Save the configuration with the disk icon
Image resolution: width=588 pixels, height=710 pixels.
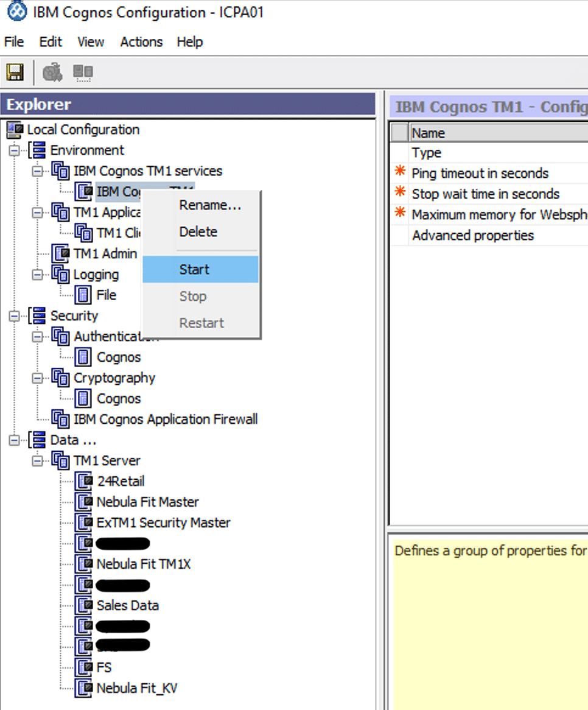pyautogui.click(x=16, y=72)
